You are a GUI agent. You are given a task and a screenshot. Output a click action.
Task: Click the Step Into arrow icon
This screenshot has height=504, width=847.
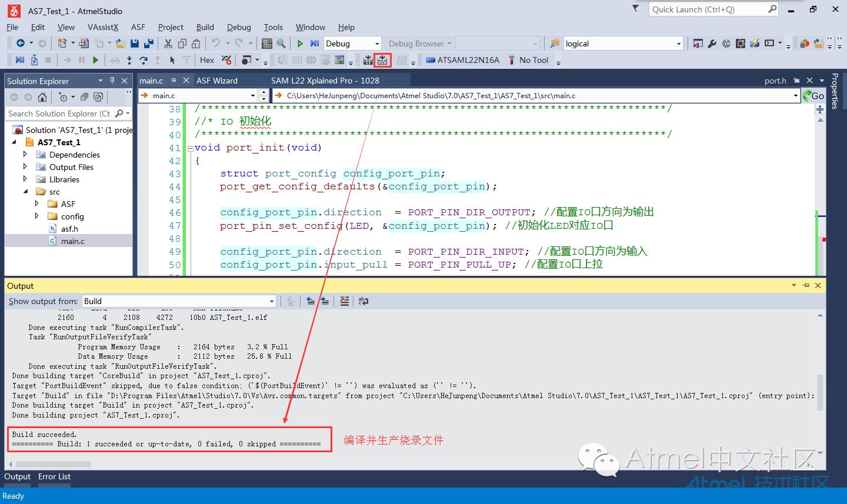click(129, 60)
